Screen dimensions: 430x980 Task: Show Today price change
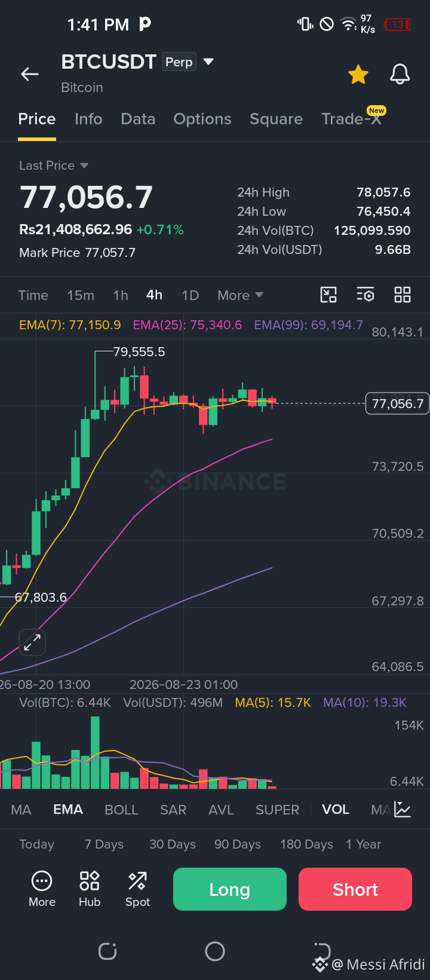36,844
